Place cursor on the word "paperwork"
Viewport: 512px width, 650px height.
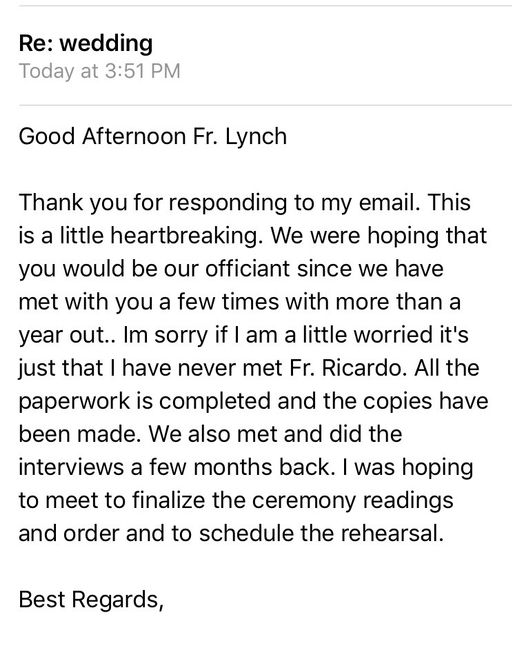tap(74, 402)
